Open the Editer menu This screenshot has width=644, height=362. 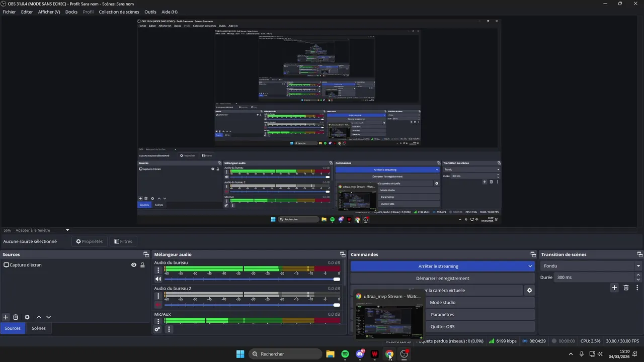(27, 12)
